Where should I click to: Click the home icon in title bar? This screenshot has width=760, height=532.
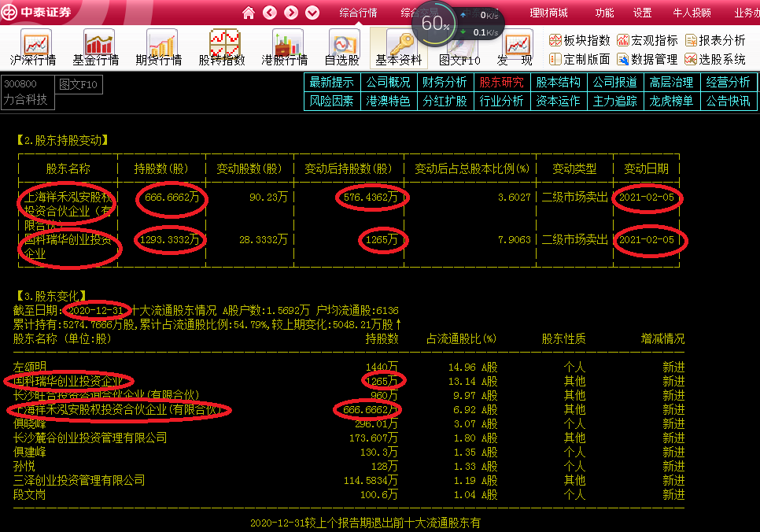(x=248, y=13)
